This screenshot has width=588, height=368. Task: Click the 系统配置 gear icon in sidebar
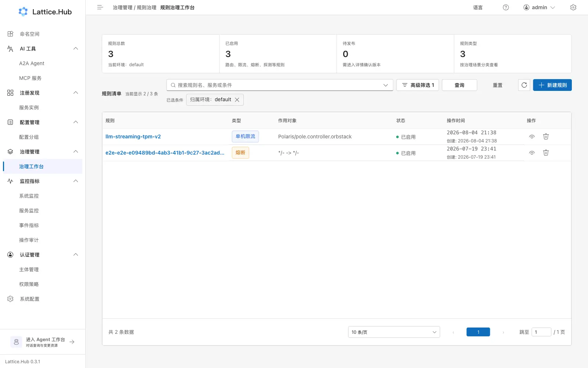[10, 299]
